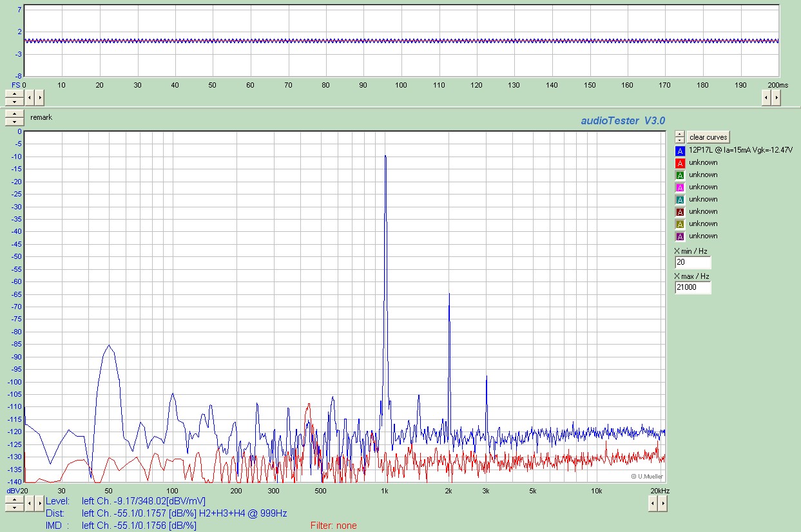This screenshot has width=801, height=532.
Task: Click the remark text label
Action: point(41,117)
